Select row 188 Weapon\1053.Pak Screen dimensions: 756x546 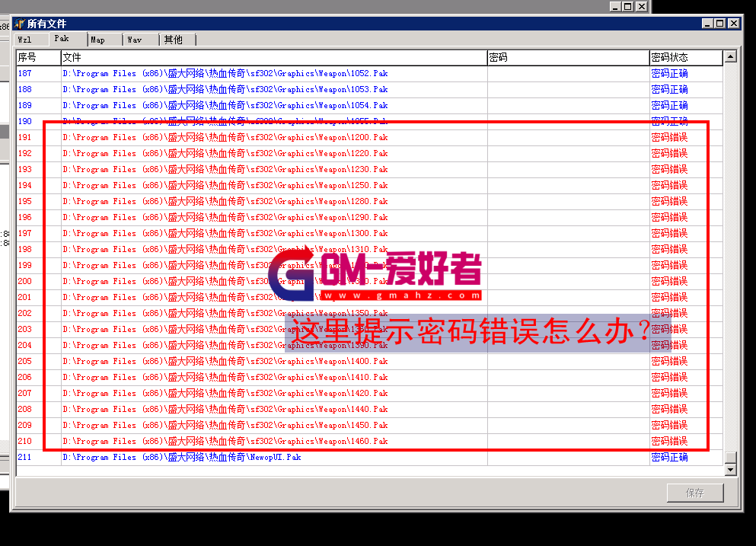tap(369, 89)
